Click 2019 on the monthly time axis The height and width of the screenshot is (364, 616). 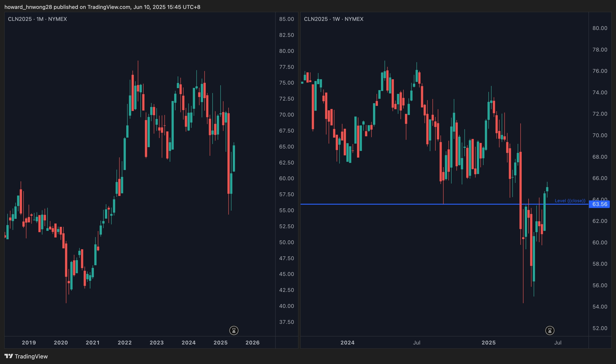click(x=29, y=342)
